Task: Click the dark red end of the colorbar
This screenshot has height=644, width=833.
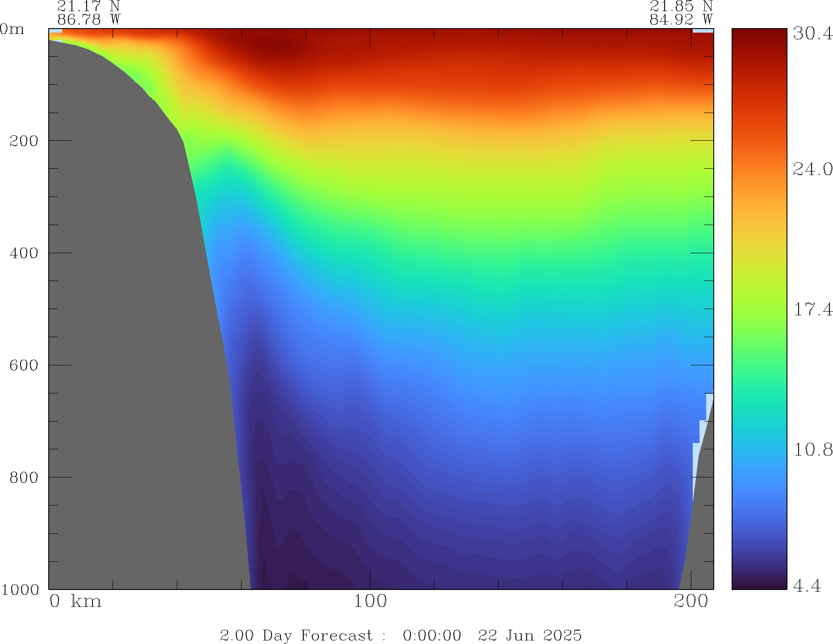Action: click(x=759, y=34)
